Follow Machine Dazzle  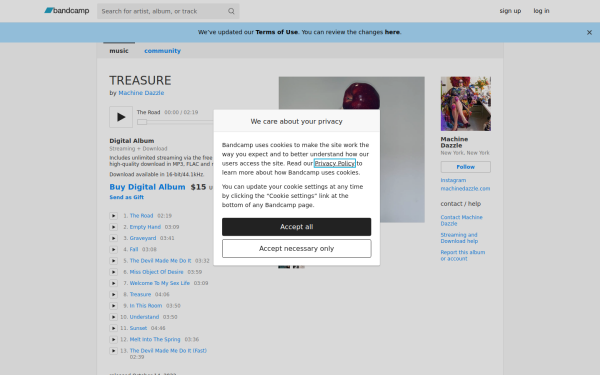(466, 167)
